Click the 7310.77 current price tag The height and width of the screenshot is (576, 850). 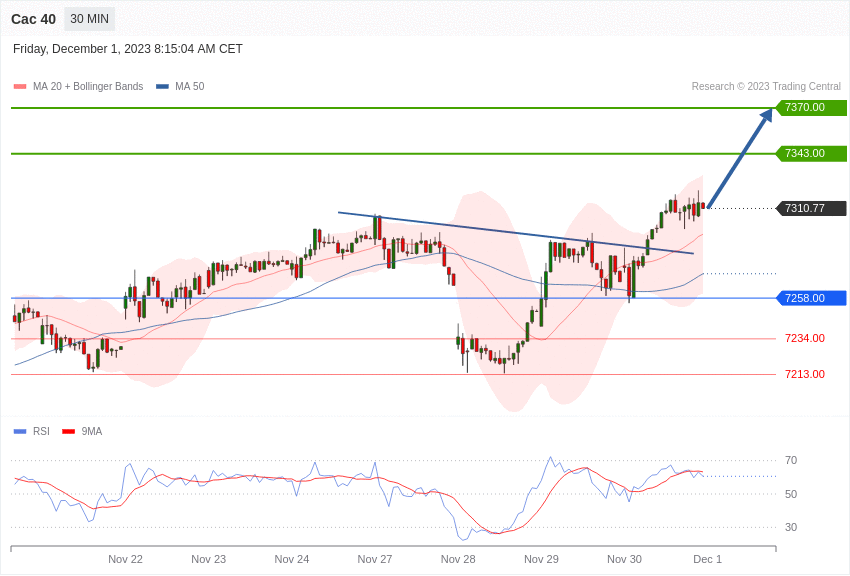coord(812,208)
